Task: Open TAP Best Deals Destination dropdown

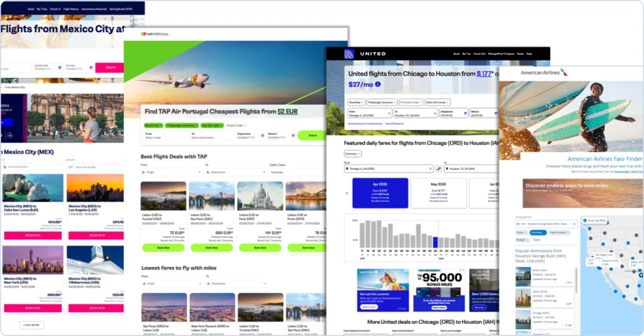Action: 236,172
